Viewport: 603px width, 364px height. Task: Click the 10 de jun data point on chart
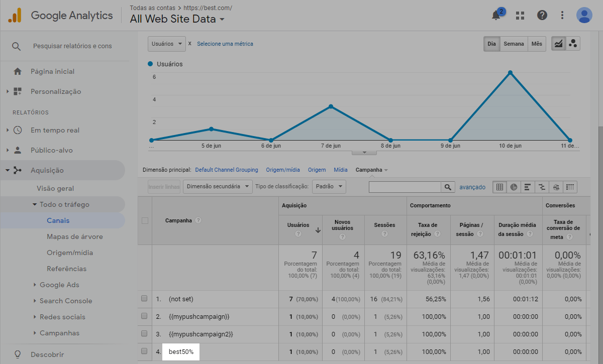click(510, 73)
